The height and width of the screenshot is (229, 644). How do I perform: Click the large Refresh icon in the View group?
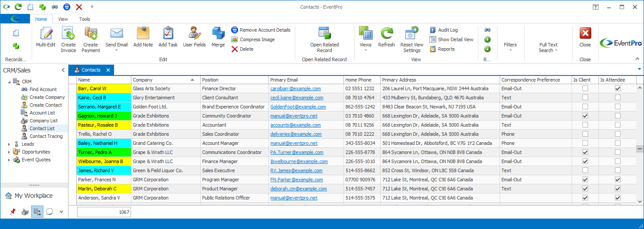[386, 33]
